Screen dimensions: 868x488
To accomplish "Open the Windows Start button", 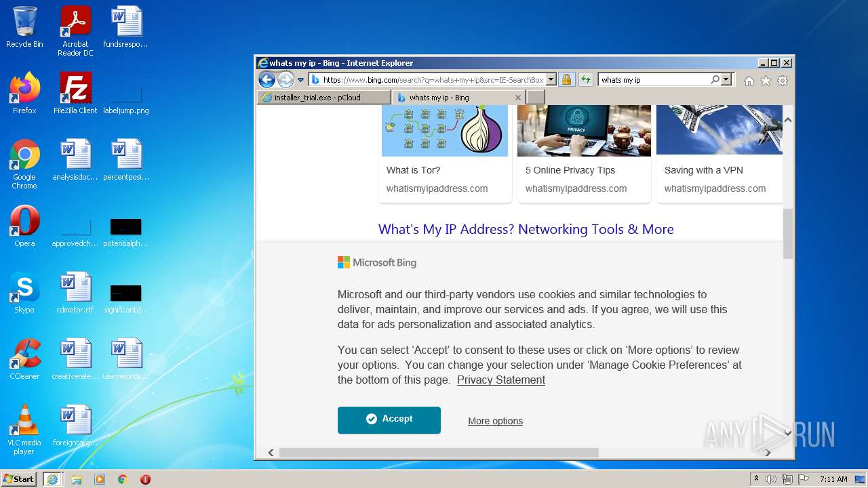I will [19, 479].
